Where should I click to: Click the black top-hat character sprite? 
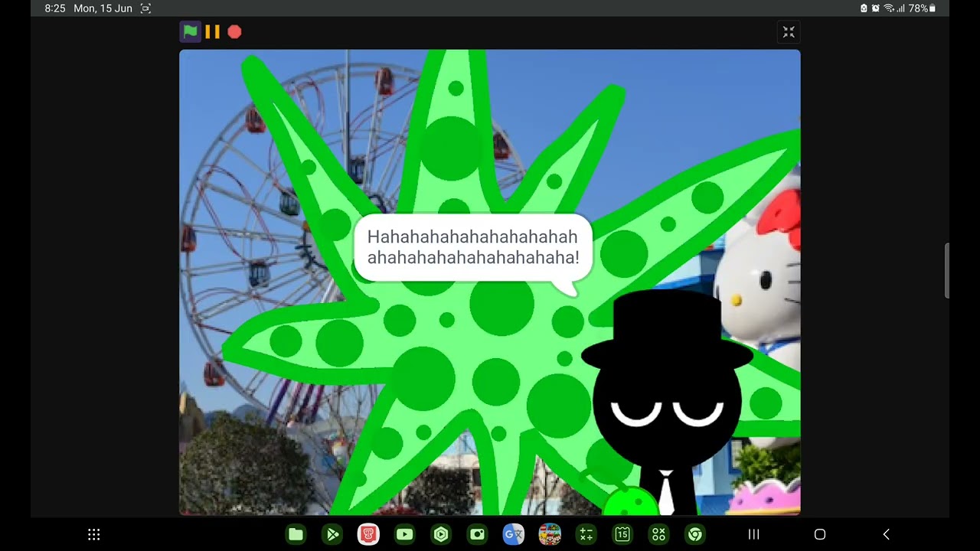click(x=666, y=402)
